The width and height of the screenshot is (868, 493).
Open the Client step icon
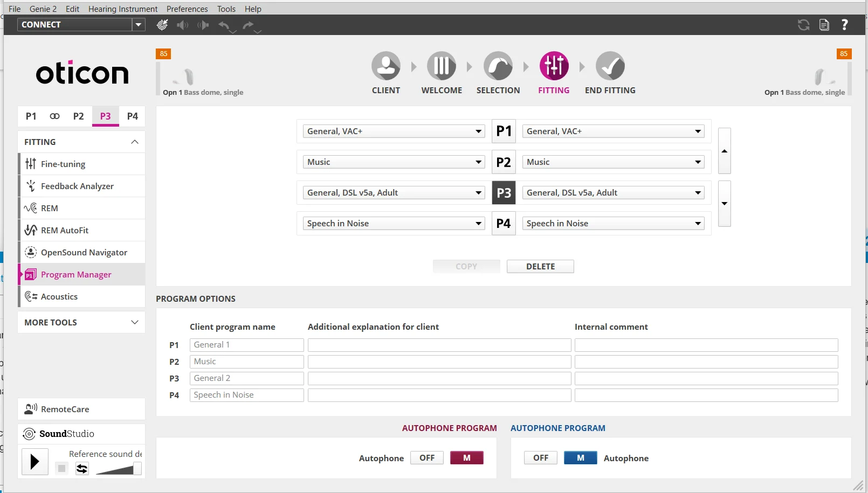(386, 66)
